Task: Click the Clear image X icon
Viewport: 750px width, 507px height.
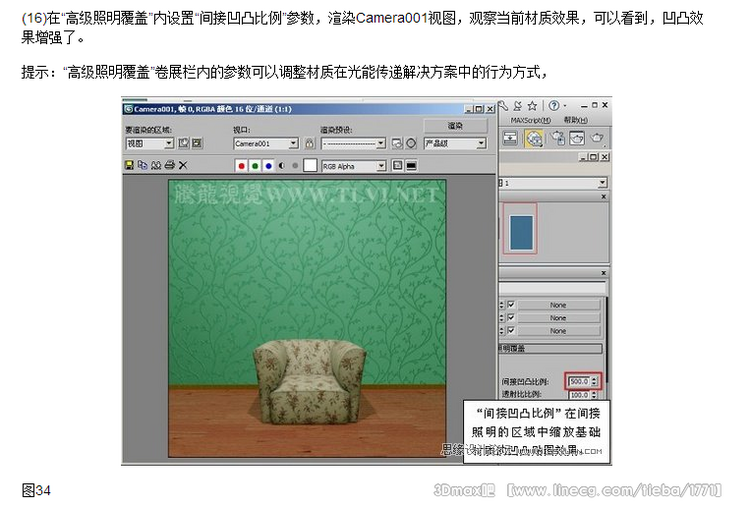Action: tap(183, 165)
